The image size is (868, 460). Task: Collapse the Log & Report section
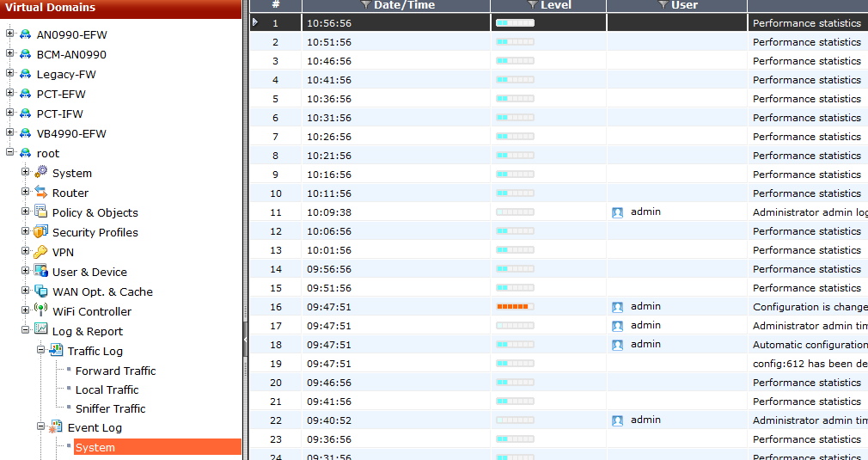pos(26,331)
